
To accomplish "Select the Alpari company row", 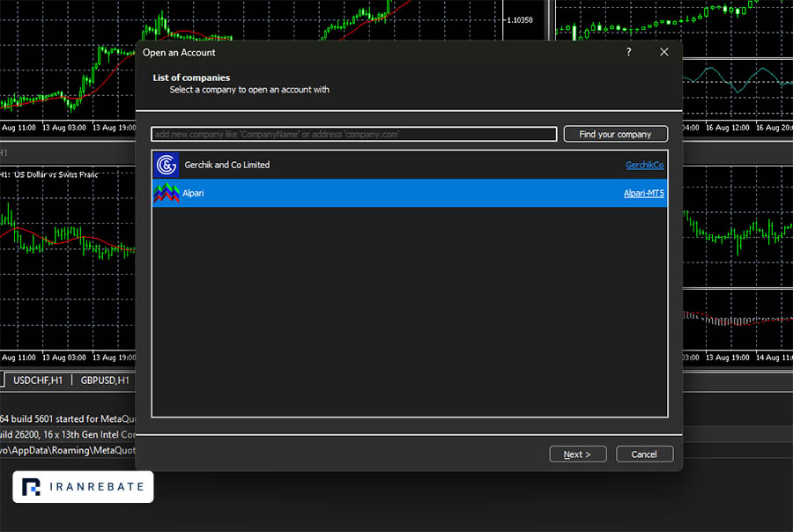I will click(x=410, y=193).
